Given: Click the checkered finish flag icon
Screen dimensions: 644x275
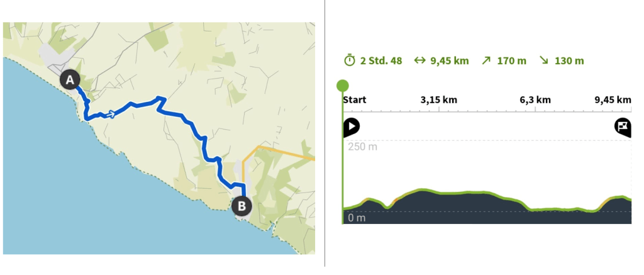Looking at the screenshot, I should point(623,126).
